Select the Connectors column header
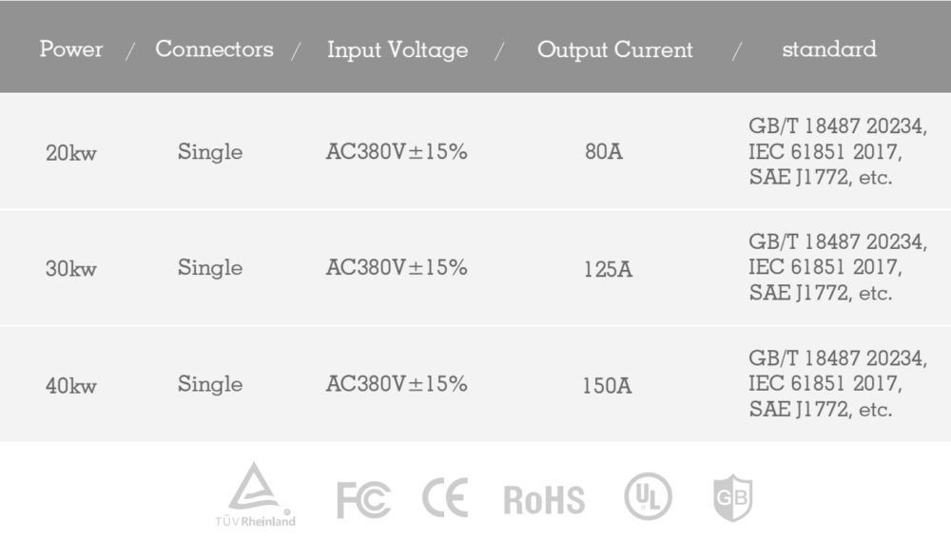The image size is (951, 560). coord(214,49)
